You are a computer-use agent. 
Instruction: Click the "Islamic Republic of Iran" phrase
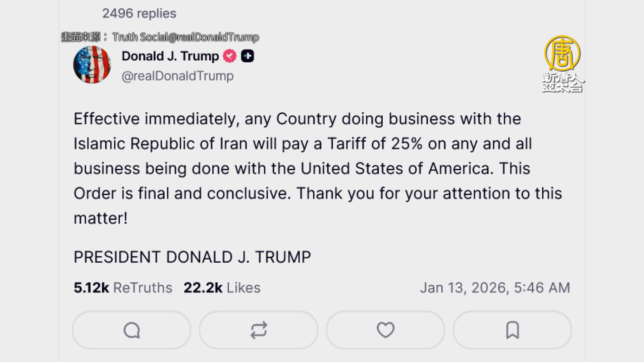161,144
